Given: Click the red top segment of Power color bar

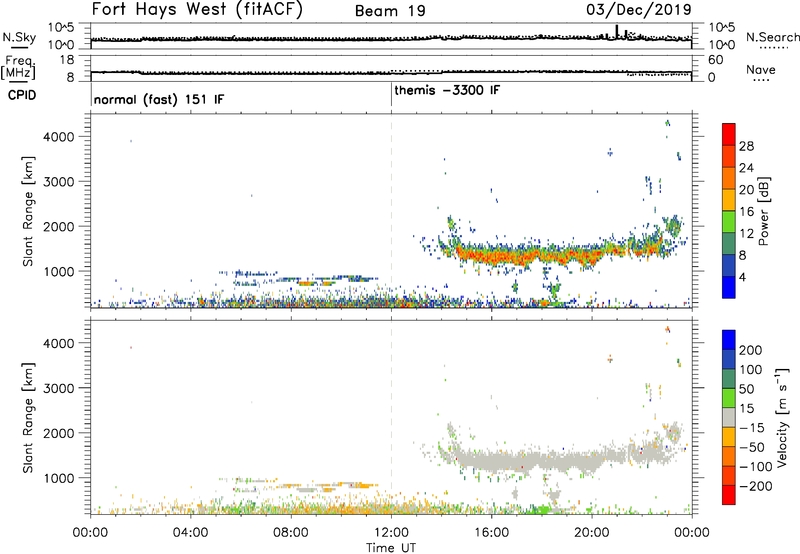Looking at the screenshot, I should 729,134.
